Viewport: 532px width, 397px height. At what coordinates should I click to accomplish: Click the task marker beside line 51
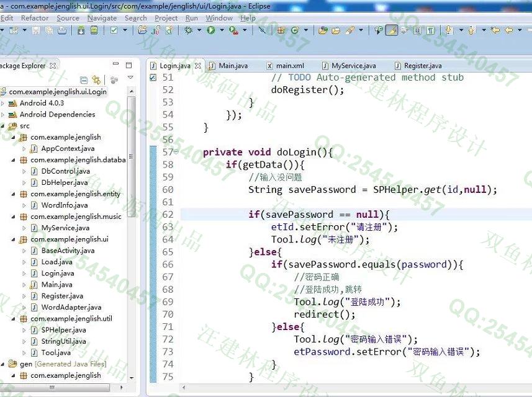coord(153,78)
